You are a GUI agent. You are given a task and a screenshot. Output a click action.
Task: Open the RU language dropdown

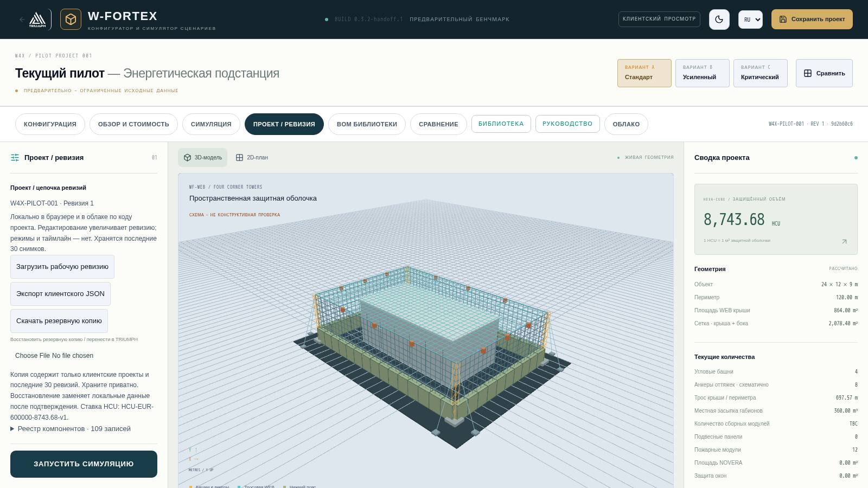(750, 20)
